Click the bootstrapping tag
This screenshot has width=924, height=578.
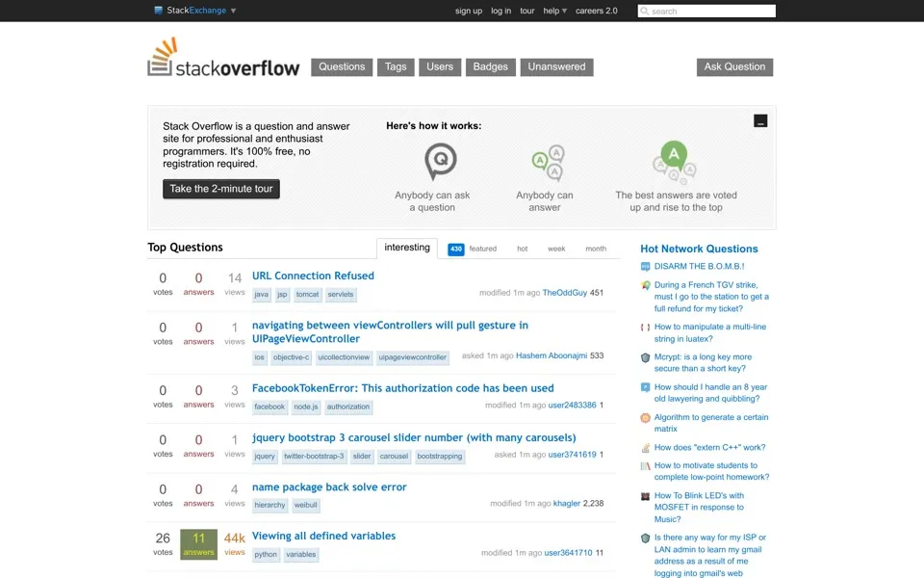[x=440, y=457]
